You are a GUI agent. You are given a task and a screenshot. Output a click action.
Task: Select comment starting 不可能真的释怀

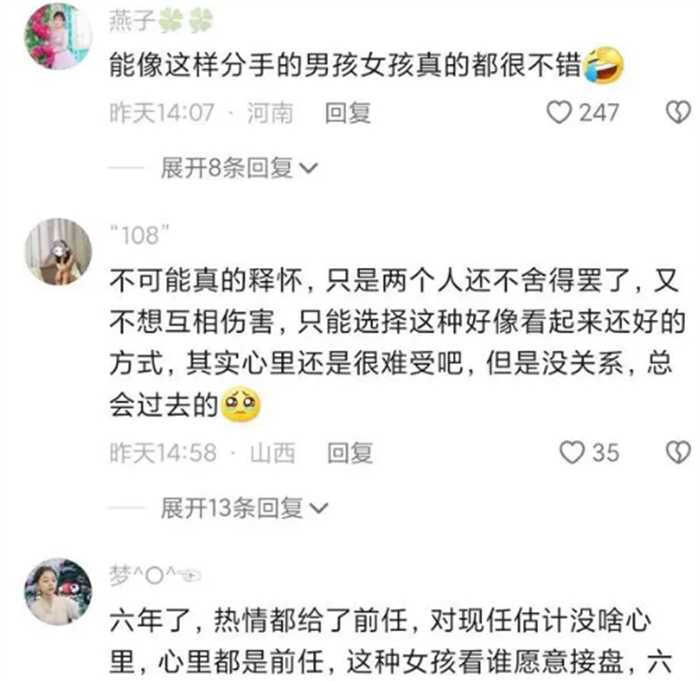pyautogui.click(x=397, y=343)
